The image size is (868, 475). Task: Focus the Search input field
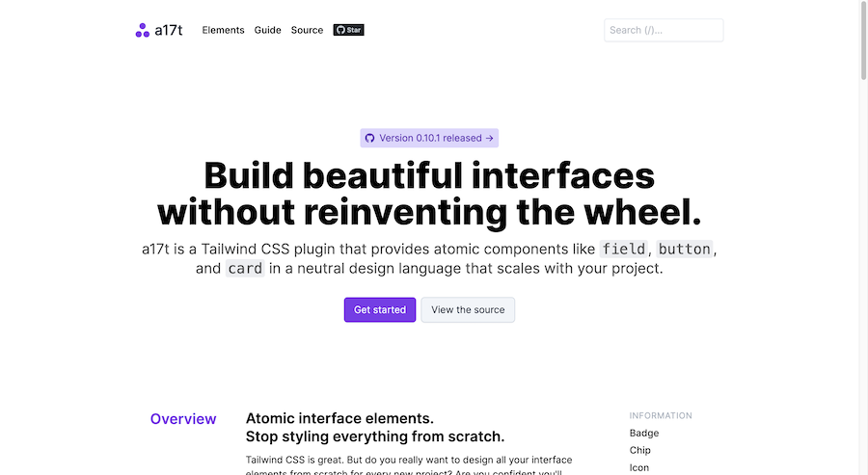(664, 30)
